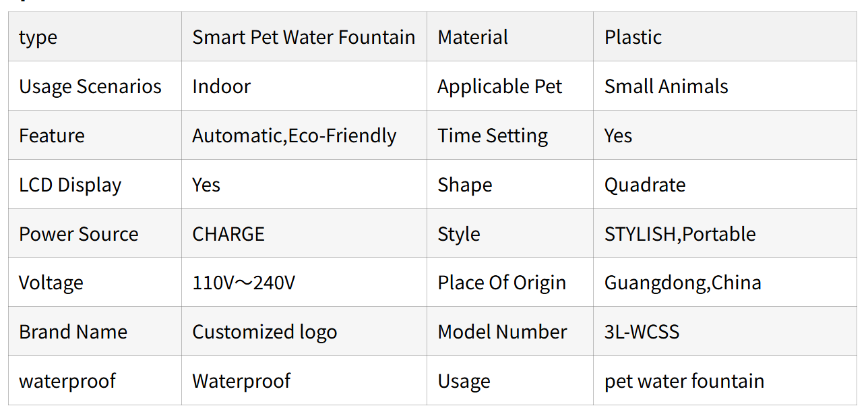Click the 'type' label cell
The height and width of the screenshot is (408, 868).
(x=38, y=37)
